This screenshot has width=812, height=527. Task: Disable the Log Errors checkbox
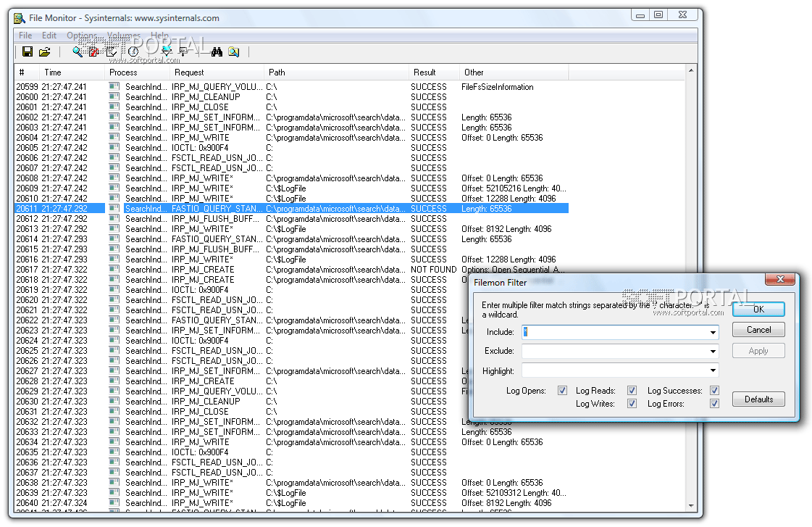coord(714,404)
